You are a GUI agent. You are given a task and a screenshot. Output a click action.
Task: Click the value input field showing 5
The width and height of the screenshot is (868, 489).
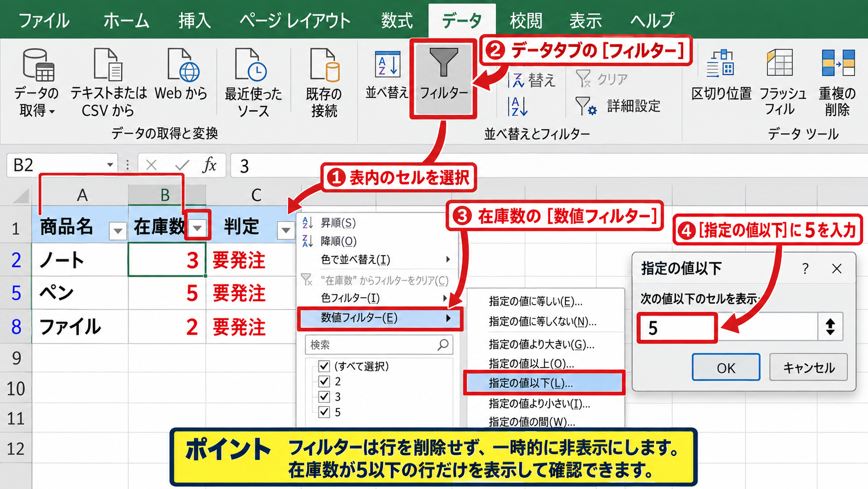tap(728, 327)
